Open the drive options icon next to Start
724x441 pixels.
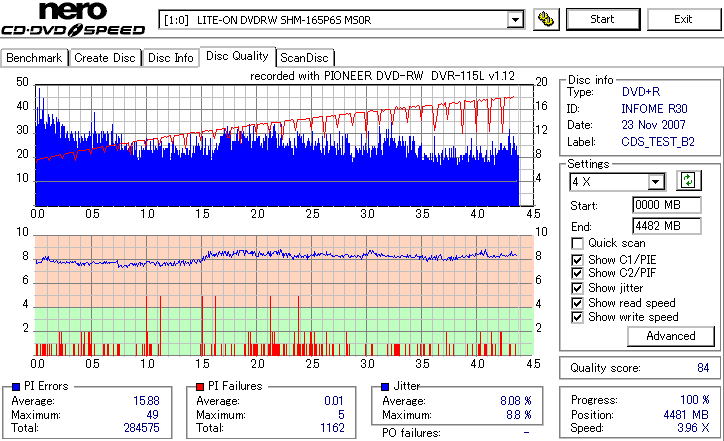pos(546,19)
